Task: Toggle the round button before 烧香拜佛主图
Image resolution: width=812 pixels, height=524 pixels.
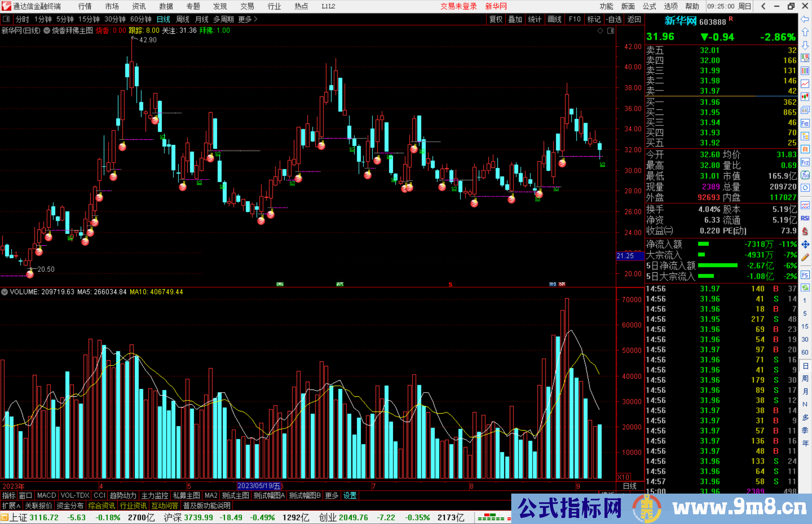Action: (47, 31)
